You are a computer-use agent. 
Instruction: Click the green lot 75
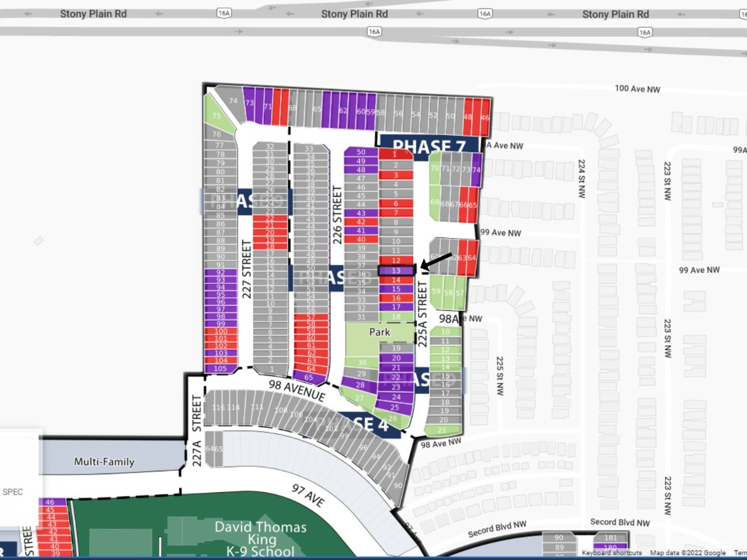click(216, 115)
